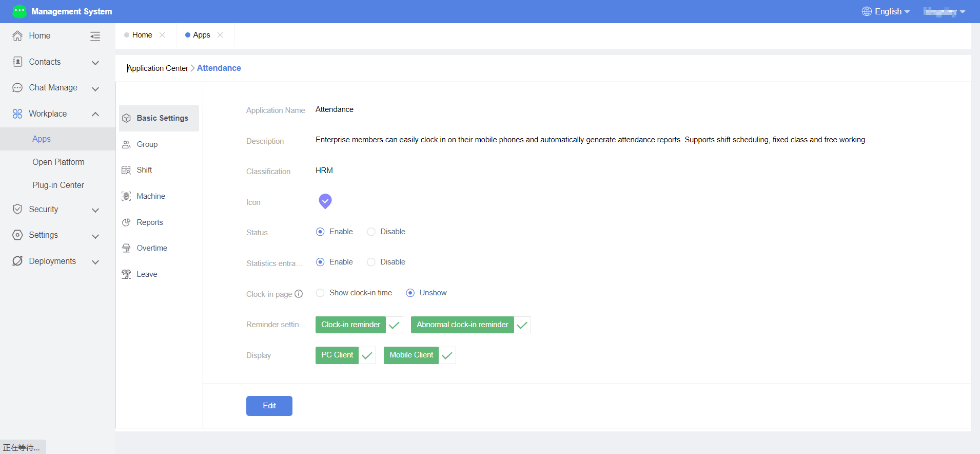980x454 pixels.
Task: Open the English language dropdown
Action: pyautogui.click(x=886, y=11)
